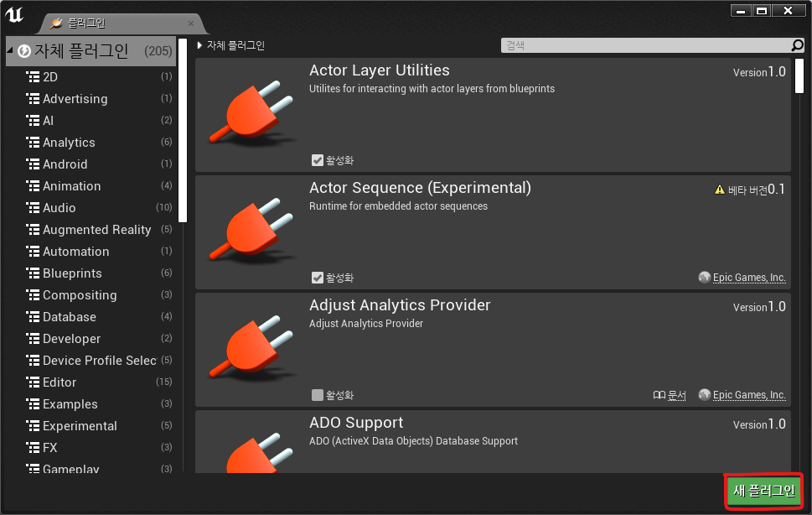The image size is (812, 515).
Task: Close the 플러그인 tab
Action: pyautogui.click(x=191, y=23)
